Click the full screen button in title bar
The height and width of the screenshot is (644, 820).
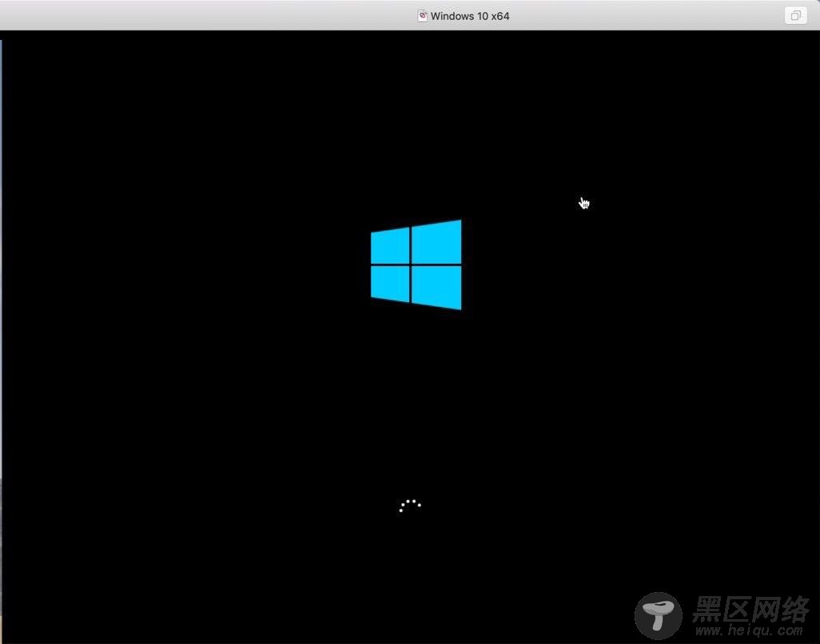[795, 16]
